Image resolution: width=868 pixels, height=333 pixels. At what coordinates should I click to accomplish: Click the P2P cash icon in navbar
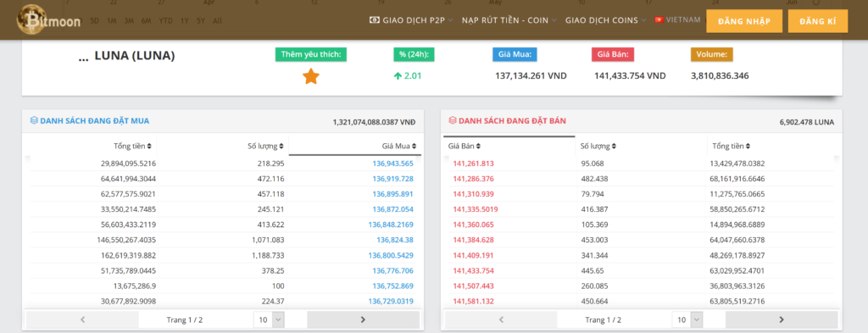[x=375, y=20]
